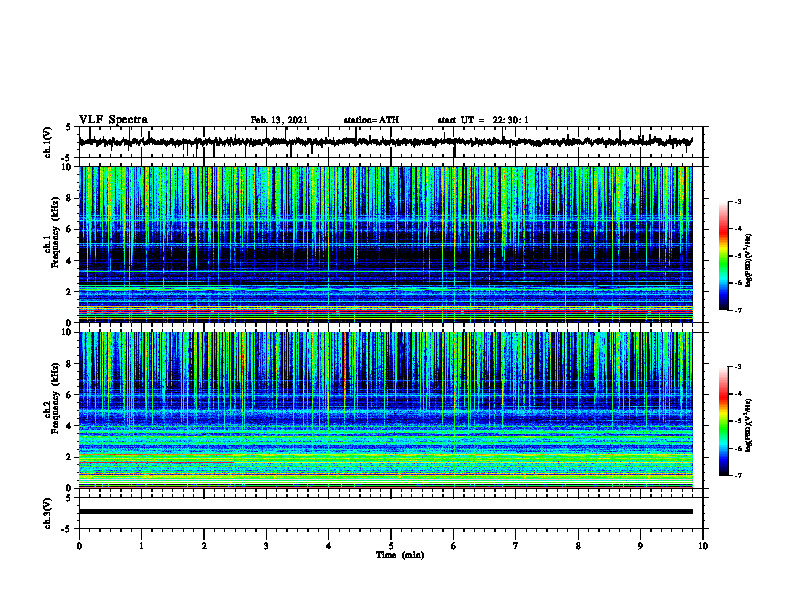Click the ch.3(V) flat black trace
Image resolution: width=792 pixels, height=612 pixels.
(x=386, y=512)
